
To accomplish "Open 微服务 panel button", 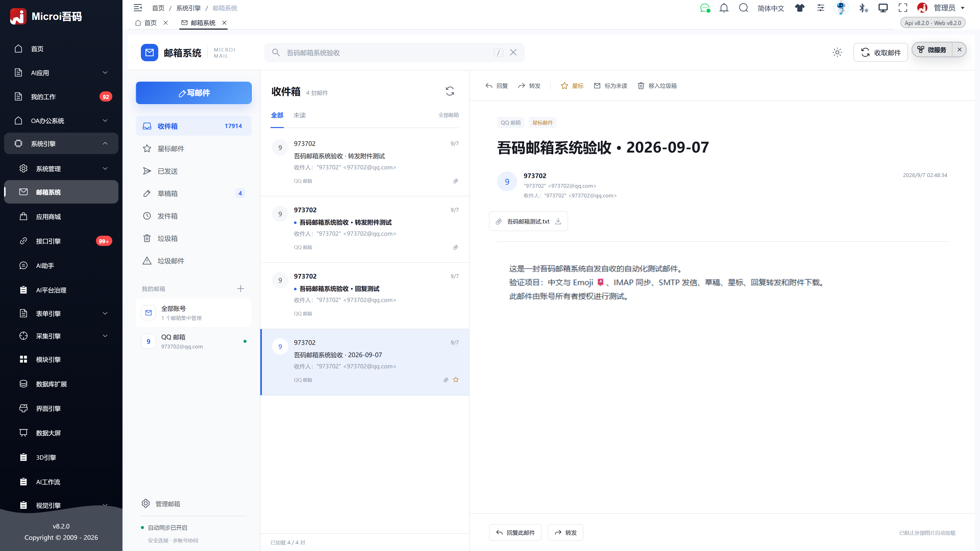I will [932, 50].
